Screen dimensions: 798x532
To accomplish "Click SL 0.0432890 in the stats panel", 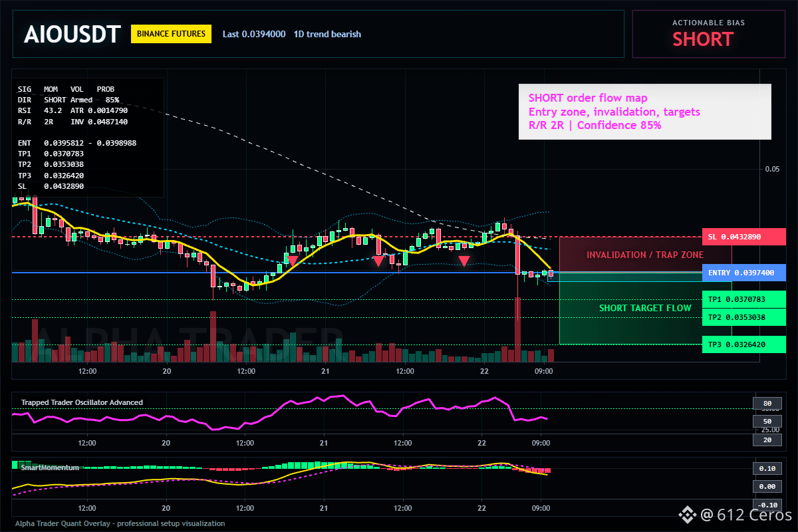I will [51, 186].
